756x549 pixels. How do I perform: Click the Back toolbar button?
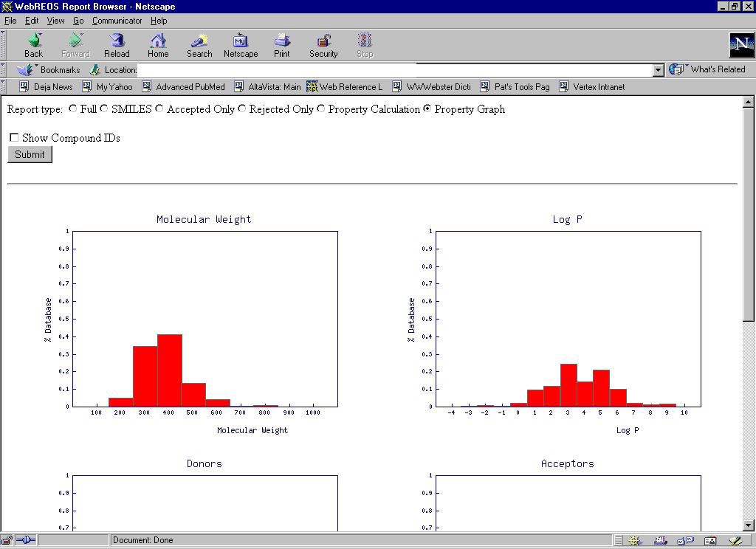tap(34, 45)
